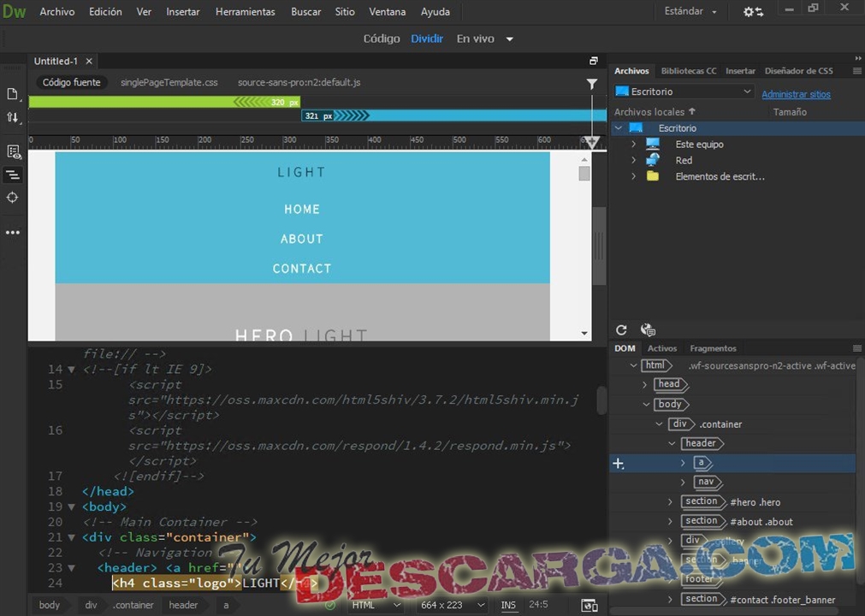Switch to Diseñador de CSS panel tab

pos(799,71)
